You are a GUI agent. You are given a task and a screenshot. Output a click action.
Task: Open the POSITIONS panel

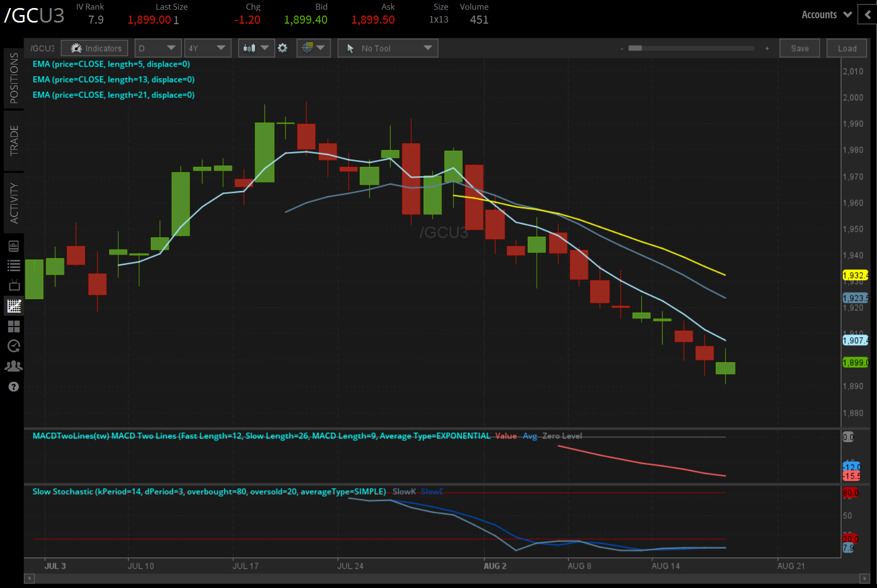coord(14,78)
